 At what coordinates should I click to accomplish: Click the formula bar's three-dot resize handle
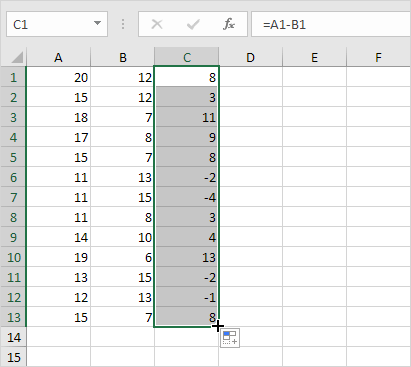(123, 24)
